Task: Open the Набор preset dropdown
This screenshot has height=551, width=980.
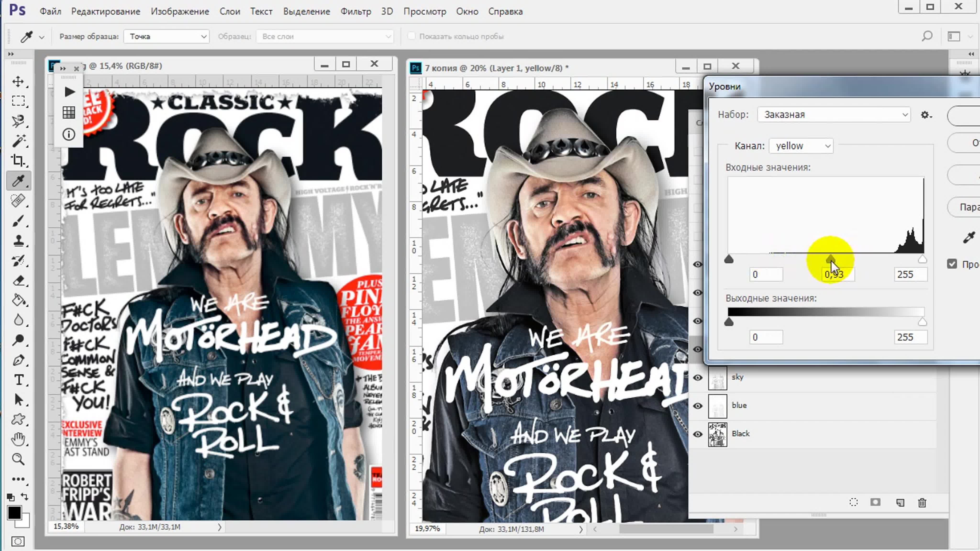Action: [x=834, y=115]
